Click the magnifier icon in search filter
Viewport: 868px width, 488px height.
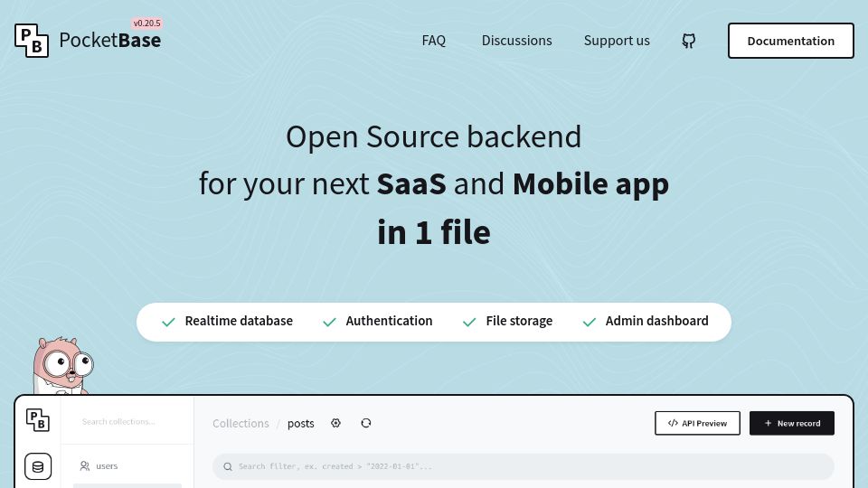228,467
